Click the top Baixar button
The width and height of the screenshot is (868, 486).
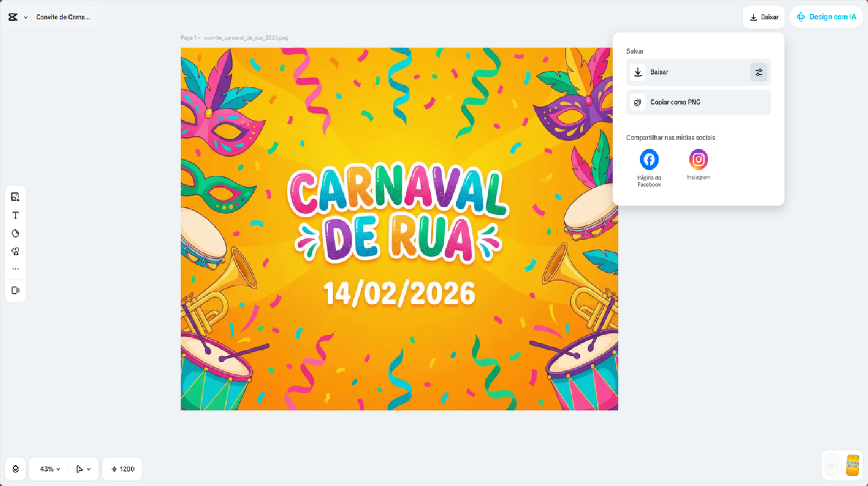(x=764, y=17)
